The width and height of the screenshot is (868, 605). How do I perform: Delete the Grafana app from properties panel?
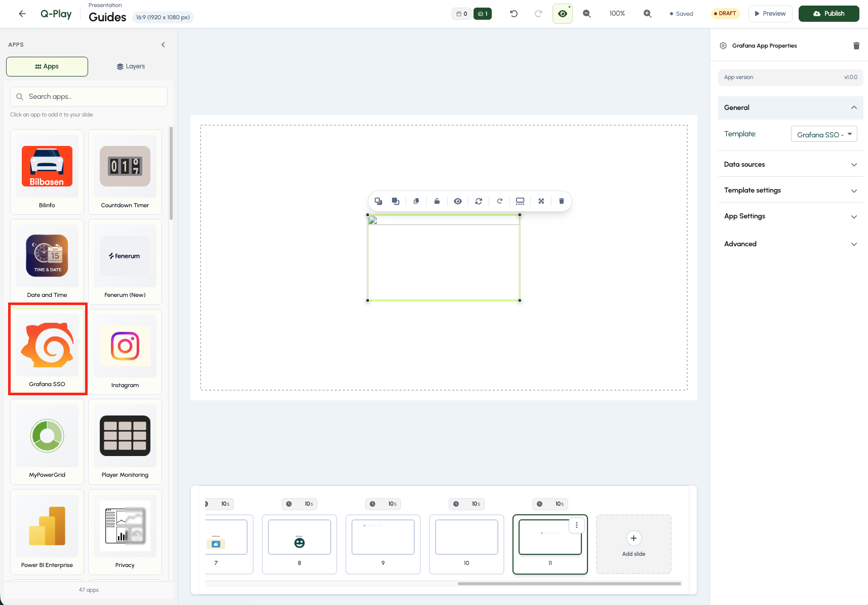(x=856, y=46)
